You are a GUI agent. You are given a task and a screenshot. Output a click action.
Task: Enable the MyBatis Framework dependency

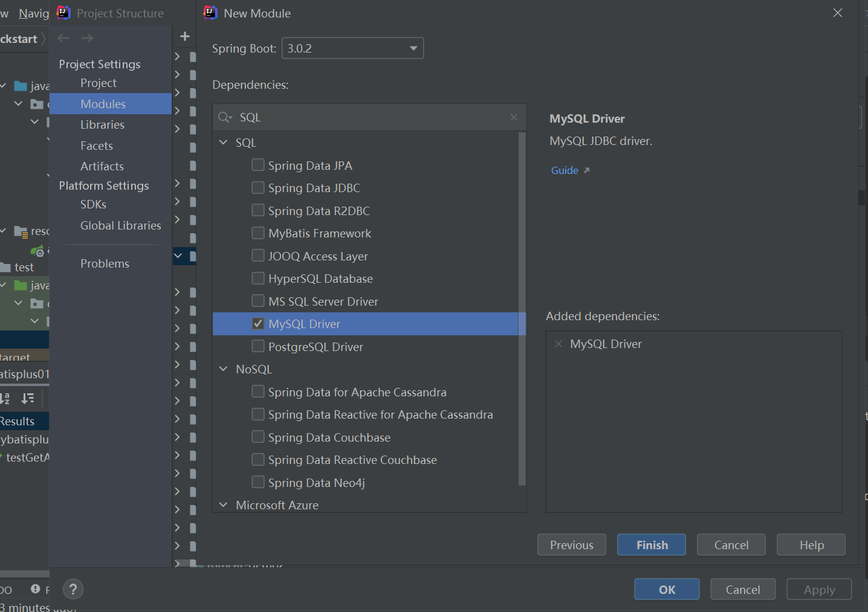tap(258, 233)
